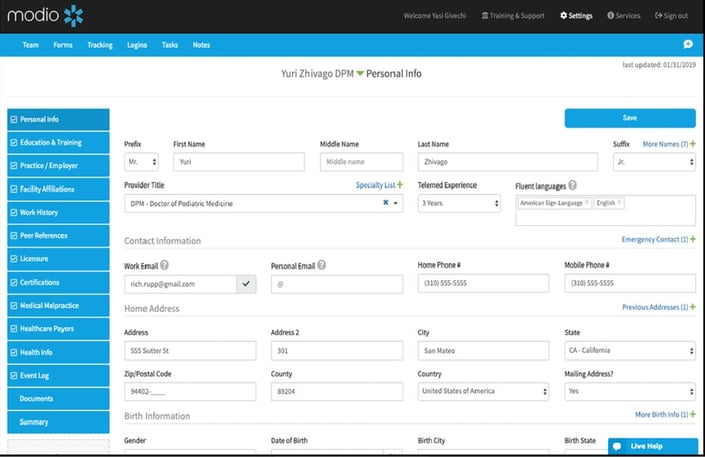Click the green plus next to Specialty List

[400, 184]
